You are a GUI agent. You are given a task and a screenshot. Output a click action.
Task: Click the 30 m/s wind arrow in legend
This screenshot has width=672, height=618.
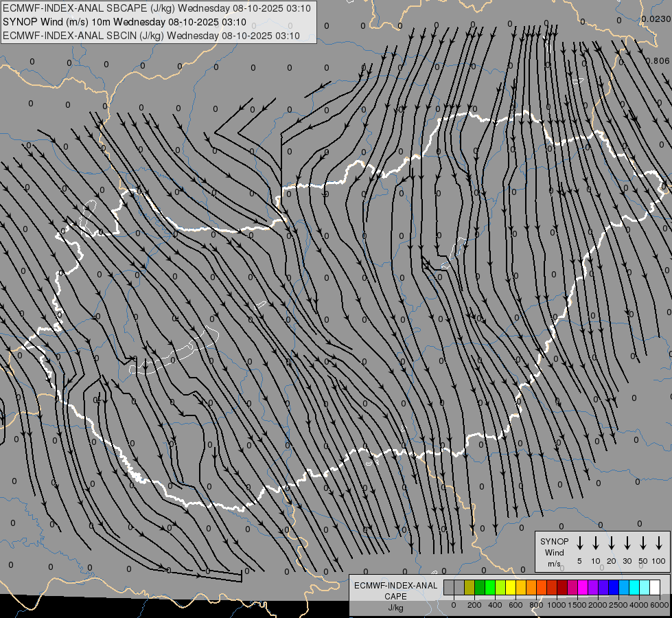(627, 543)
